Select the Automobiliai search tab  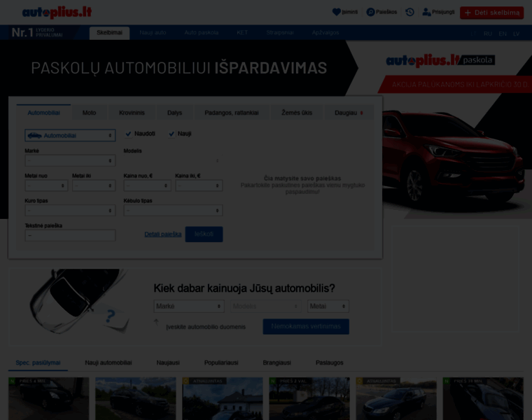pyautogui.click(x=44, y=113)
